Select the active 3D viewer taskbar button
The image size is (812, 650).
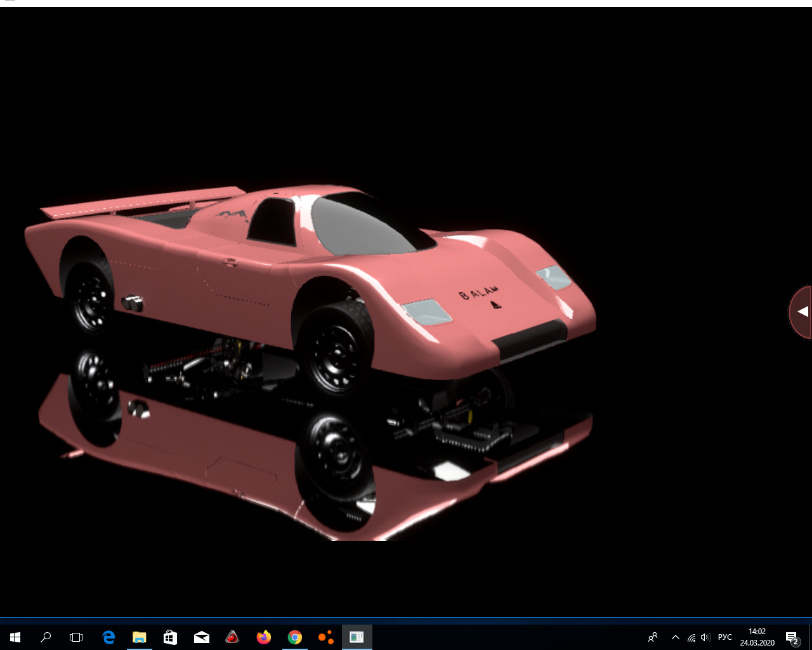tap(357, 637)
